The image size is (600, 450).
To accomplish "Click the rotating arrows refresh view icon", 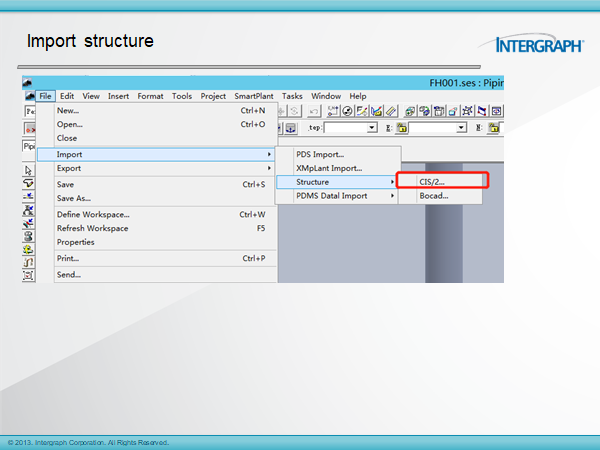I will pyautogui.click(x=424, y=111).
